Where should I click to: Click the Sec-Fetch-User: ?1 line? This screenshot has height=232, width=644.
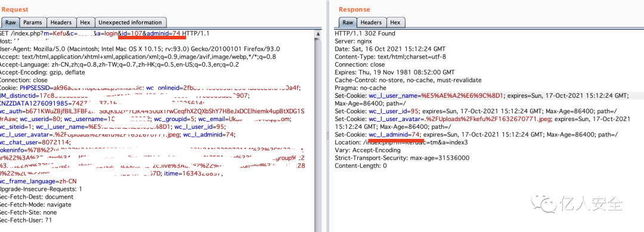(x=26, y=221)
